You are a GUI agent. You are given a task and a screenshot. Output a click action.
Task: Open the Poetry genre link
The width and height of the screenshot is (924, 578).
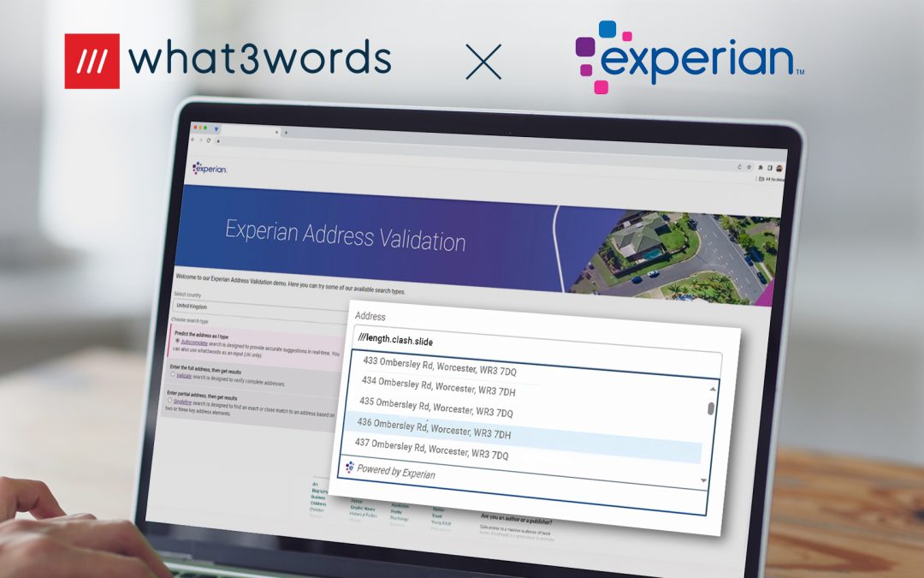click(396, 512)
